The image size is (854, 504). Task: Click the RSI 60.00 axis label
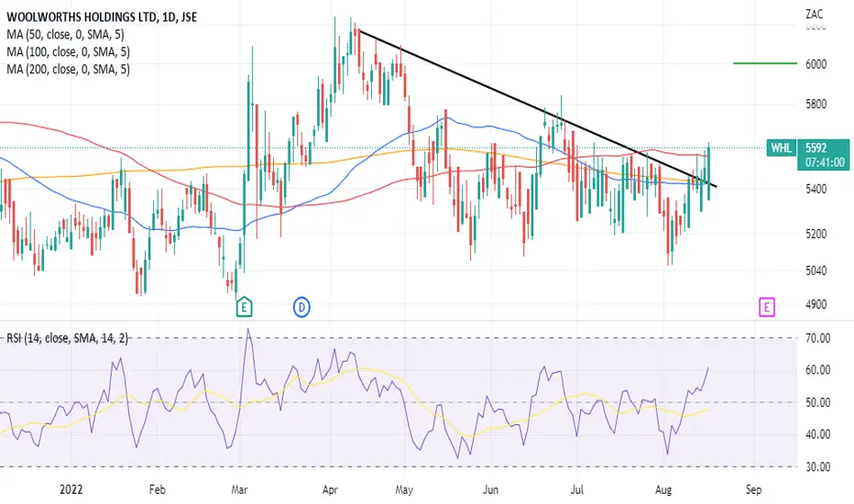pos(817,370)
